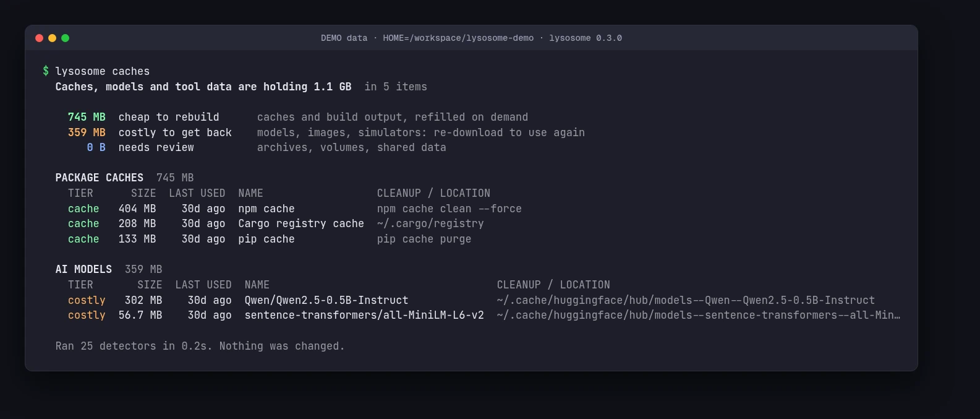Click the 'CLEANUP / LOCATION' header under AI MODELS
This screenshot has height=419, width=980.
(x=553, y=285)
